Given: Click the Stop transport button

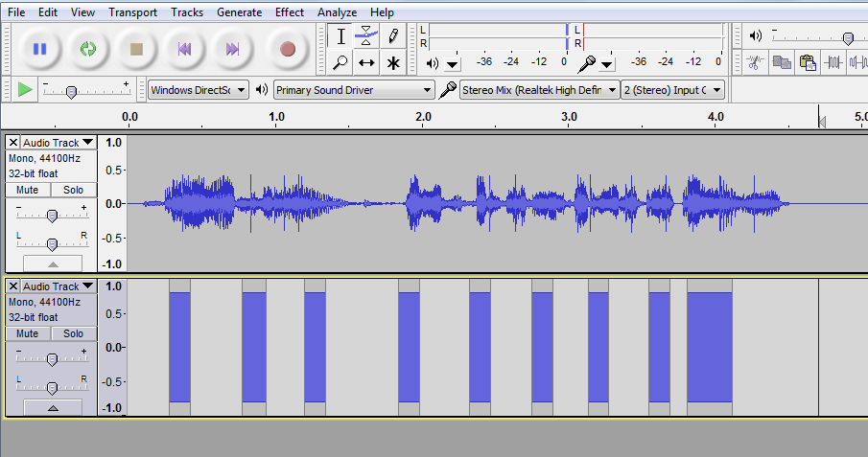Looking at the screenshot, I should tap(136, 49).
